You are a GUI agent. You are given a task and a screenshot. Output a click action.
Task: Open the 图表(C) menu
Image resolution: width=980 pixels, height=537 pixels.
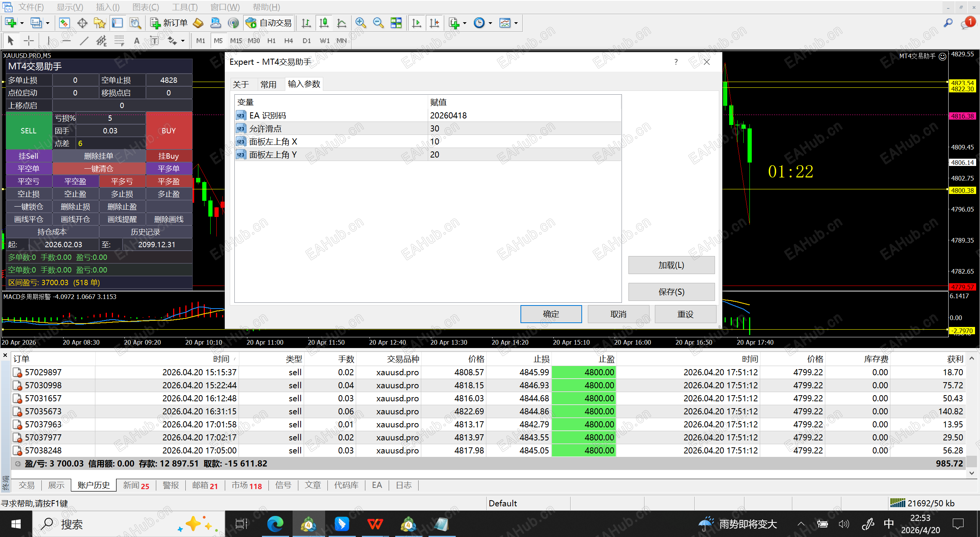pyautogui.click(x=146, y=7)
